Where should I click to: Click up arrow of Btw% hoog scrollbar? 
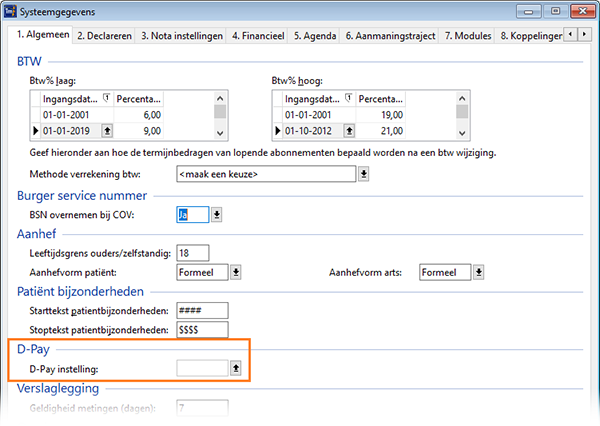coord(462,98)
